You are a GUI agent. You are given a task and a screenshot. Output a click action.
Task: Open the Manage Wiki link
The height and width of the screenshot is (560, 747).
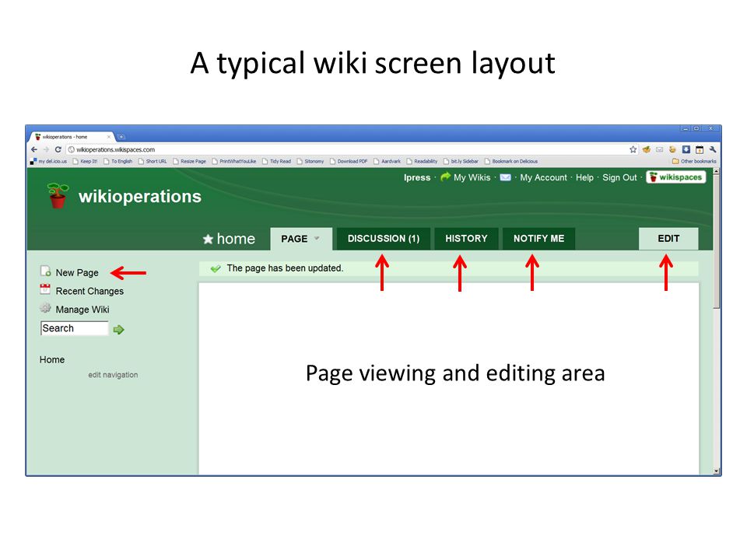click(x=82, y=310)
